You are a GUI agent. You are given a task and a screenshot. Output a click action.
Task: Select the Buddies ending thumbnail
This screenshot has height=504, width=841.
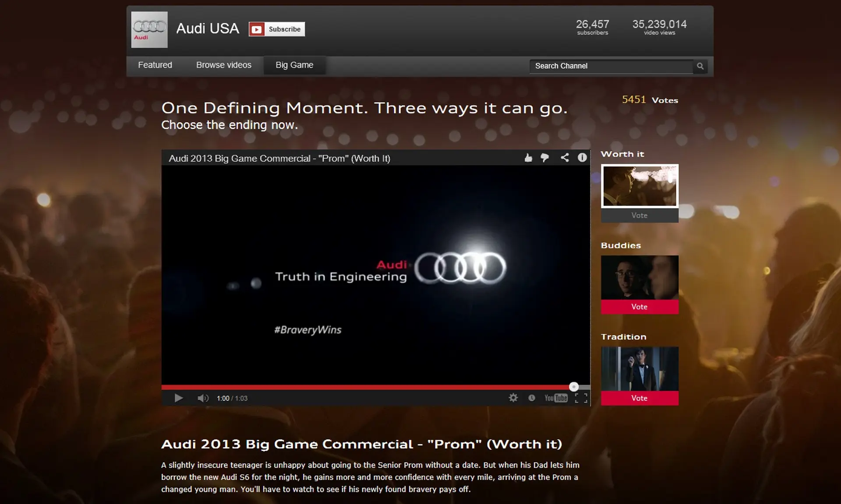click(x=640, y=278)
